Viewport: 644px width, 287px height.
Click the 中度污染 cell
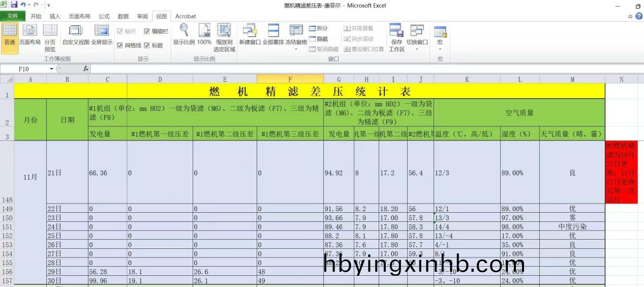(x=572, y=226)
